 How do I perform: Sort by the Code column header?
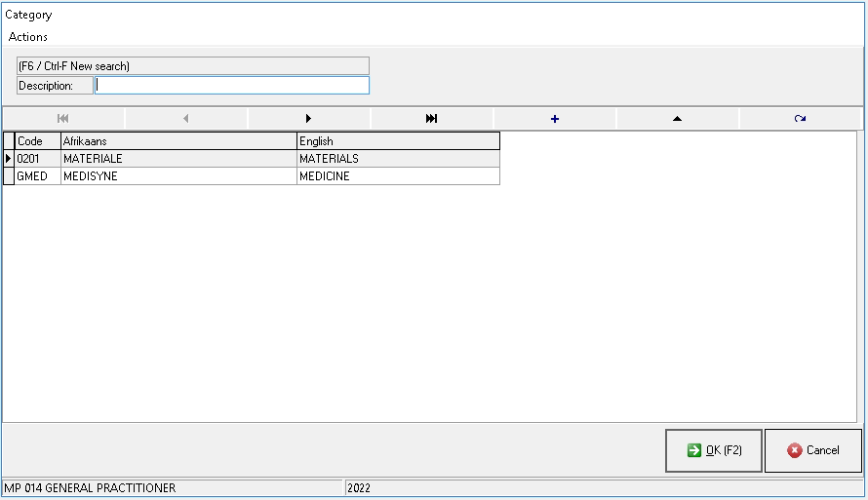(37, 141)
